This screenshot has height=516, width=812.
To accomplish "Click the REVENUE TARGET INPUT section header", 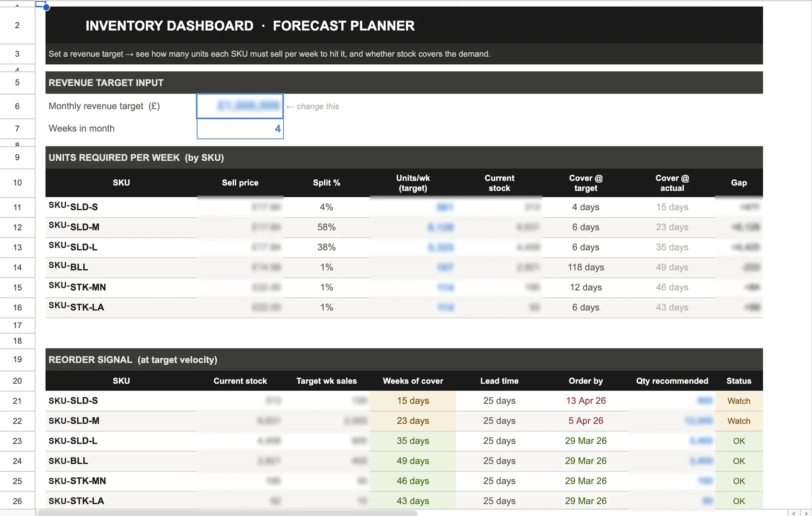I will pyautogui.click(x=404, y=82).
